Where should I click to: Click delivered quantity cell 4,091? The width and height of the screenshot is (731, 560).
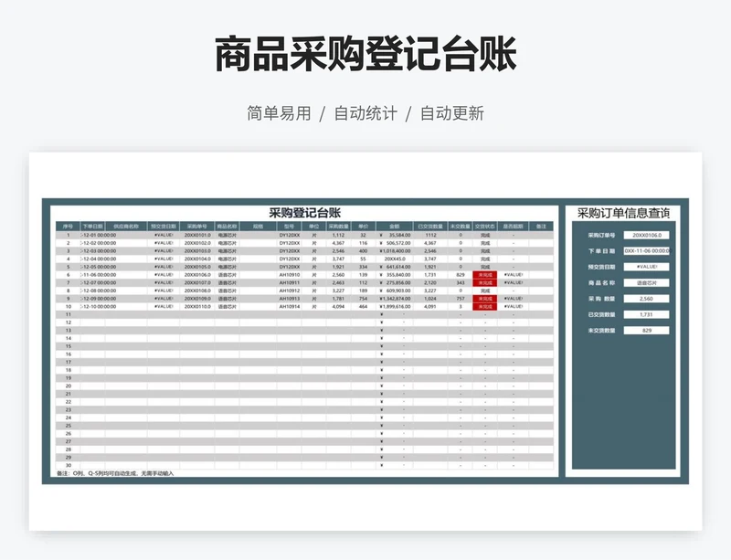tap(430, 307)
